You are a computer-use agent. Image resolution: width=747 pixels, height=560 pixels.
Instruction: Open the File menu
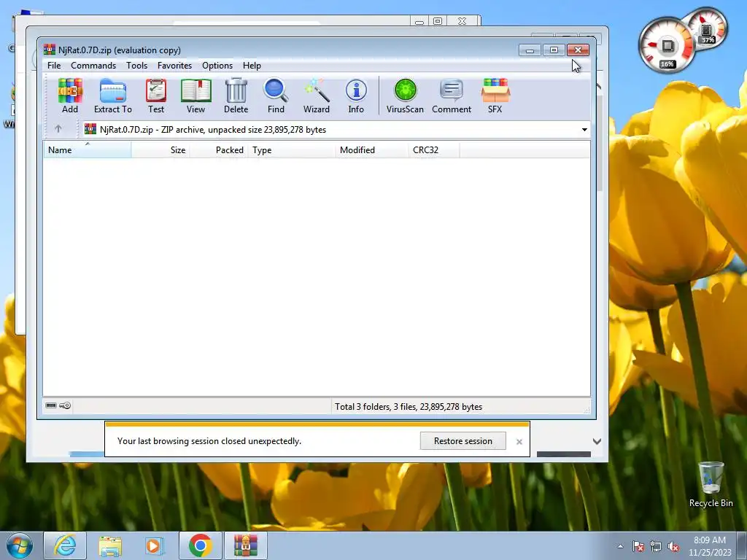click(x=54, y=65)
